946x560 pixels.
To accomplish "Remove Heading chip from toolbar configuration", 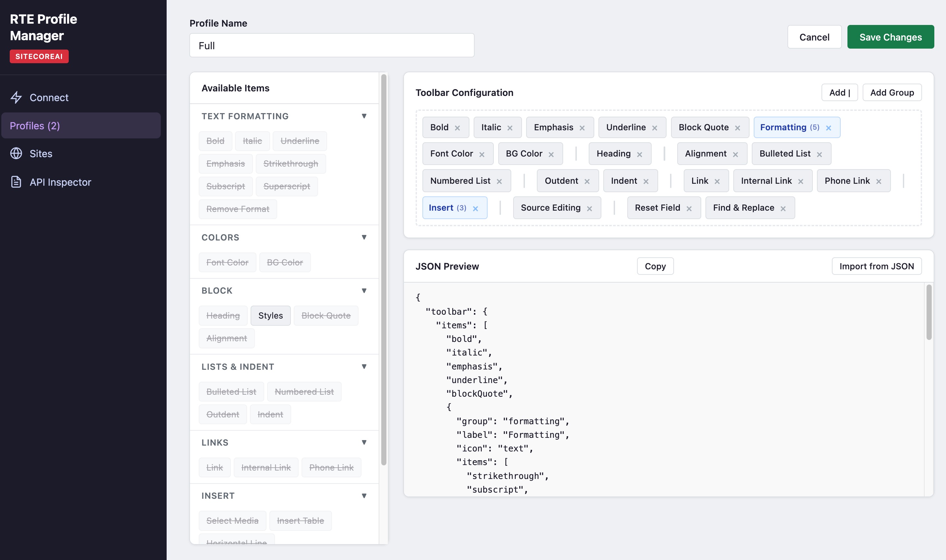I will click(x=641, y=154).
